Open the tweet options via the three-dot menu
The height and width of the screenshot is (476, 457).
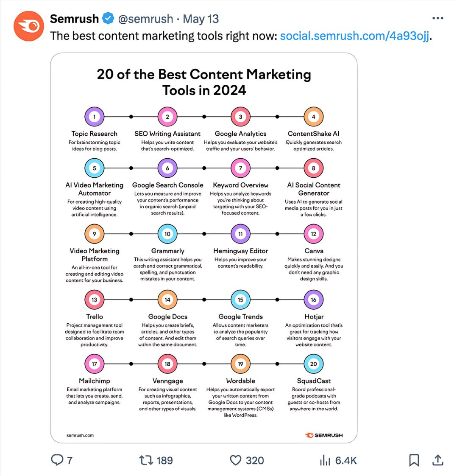[437, 18]
